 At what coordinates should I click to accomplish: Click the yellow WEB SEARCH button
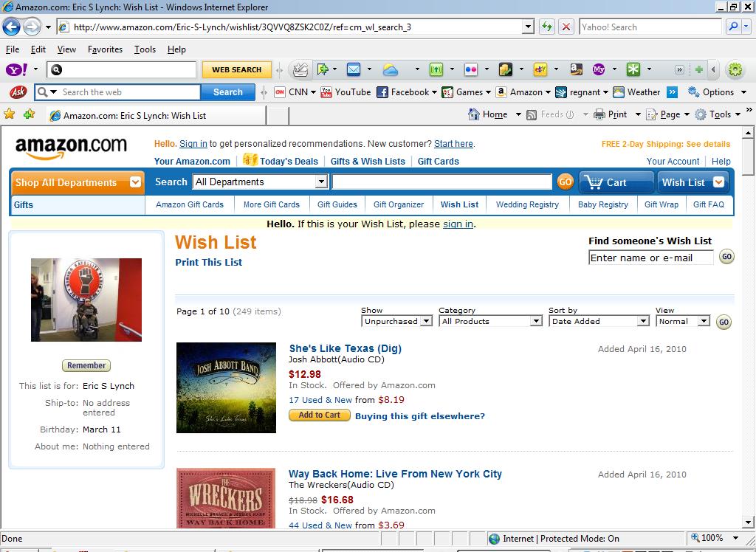coord(237,69)
